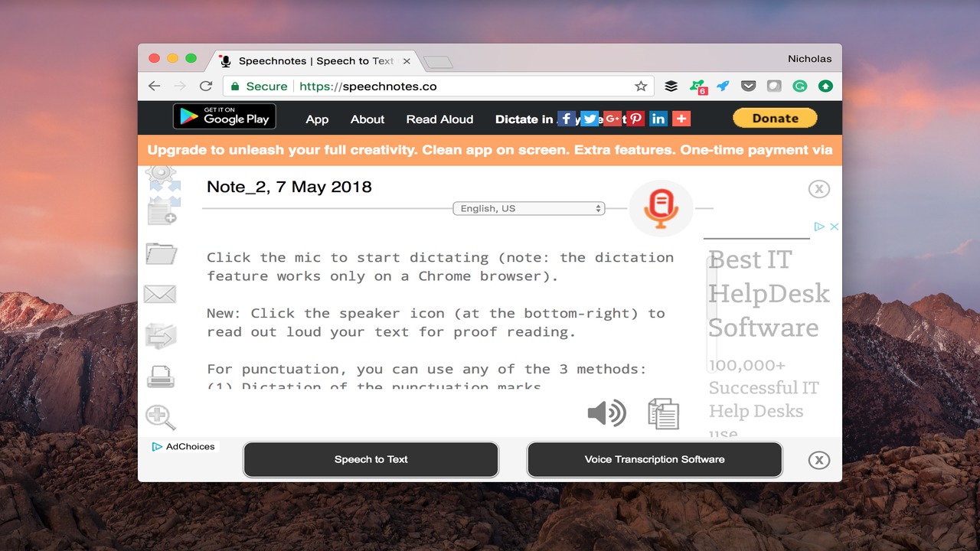Click the Donate button

pyautogui.click(x=775, y=118)
